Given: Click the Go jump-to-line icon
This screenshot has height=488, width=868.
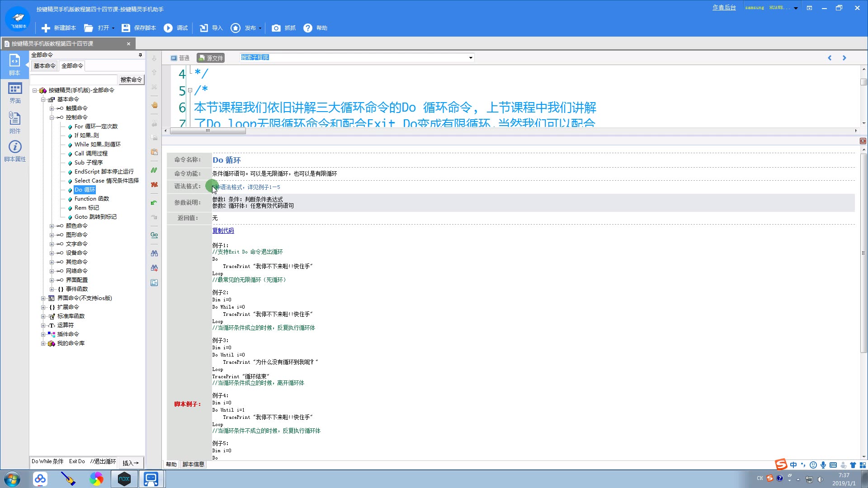Looking at the screenshot, I should click(154, 235).
